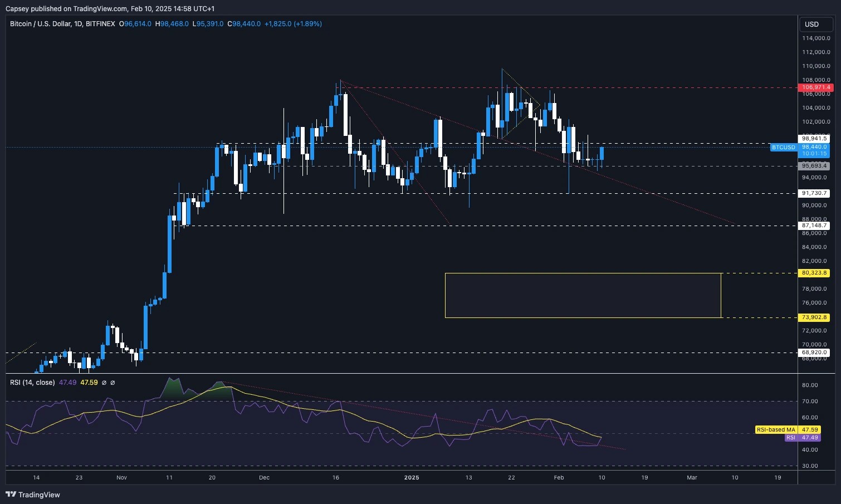Open the USD currency selector
The width and height of the screenshot is (841, 504).
pyautogui.click(x=815, y=25)
